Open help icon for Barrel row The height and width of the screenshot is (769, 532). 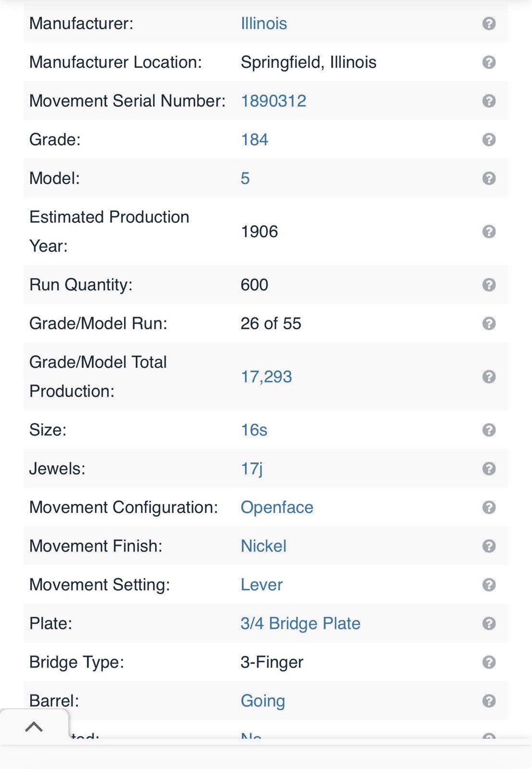click(489, 701)
